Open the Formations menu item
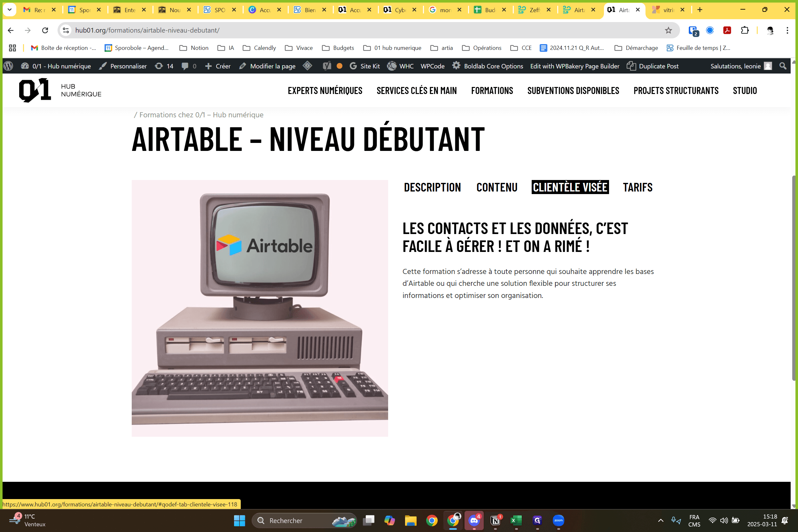Viewport: 798px width, 532px height. (492, 90)
